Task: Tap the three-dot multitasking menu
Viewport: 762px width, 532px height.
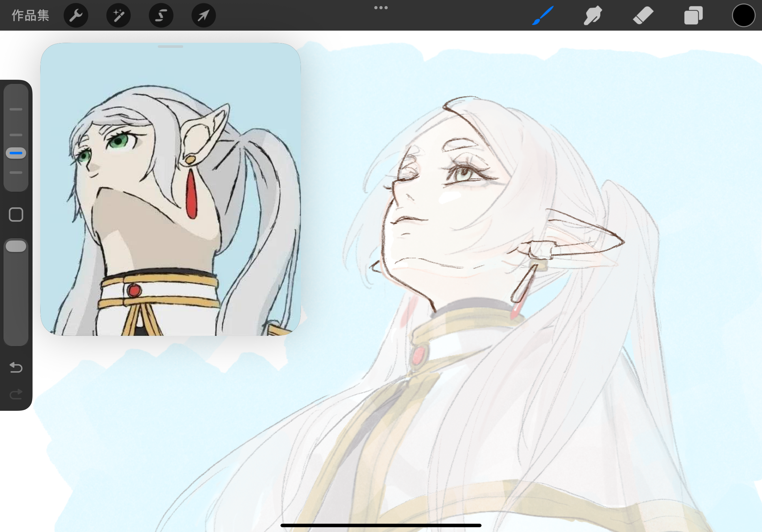Action: [x=381, y=8]
